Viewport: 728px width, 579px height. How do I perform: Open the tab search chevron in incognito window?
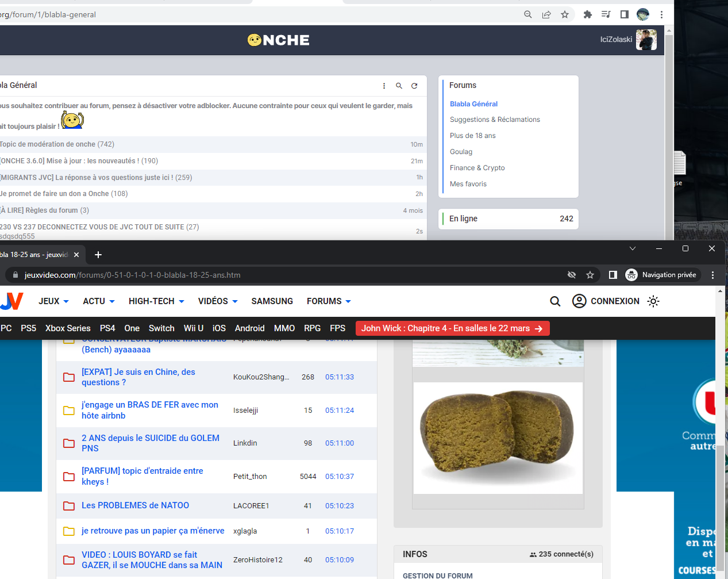[633, 248]
